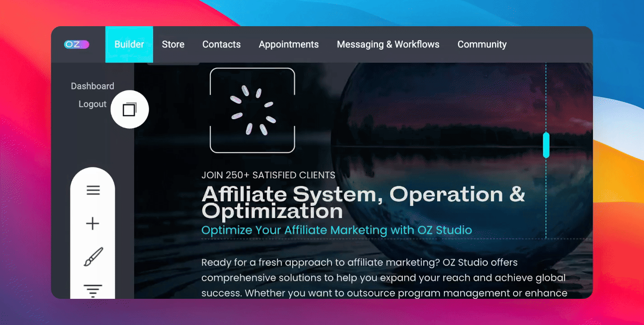Click the cyan vertical resize handle

pyautogui.click(x=546, y=145)
